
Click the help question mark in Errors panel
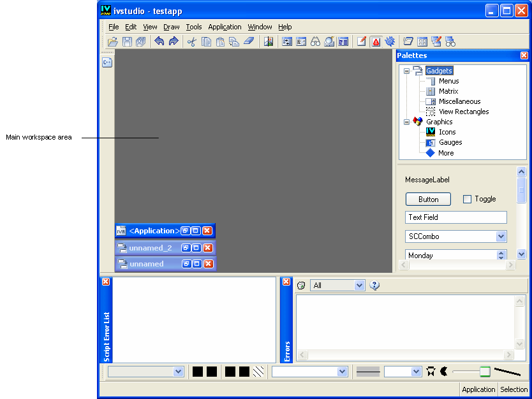[x=375, y=286]
